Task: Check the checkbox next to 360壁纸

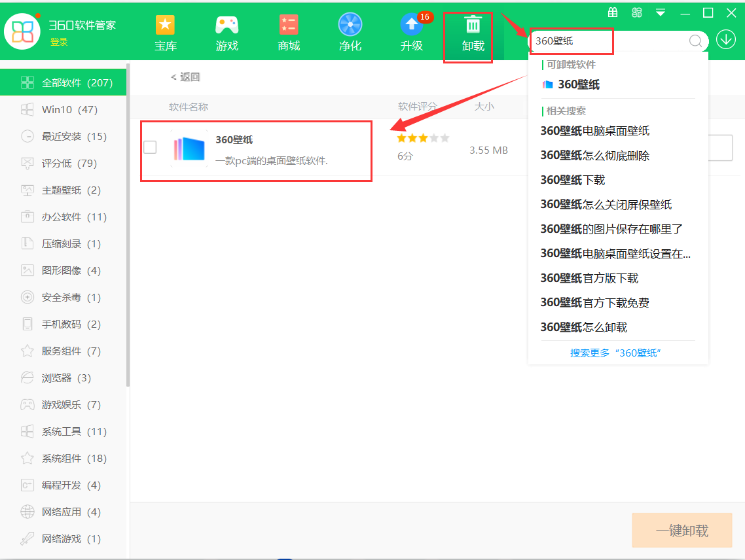Action: [150, 147]
